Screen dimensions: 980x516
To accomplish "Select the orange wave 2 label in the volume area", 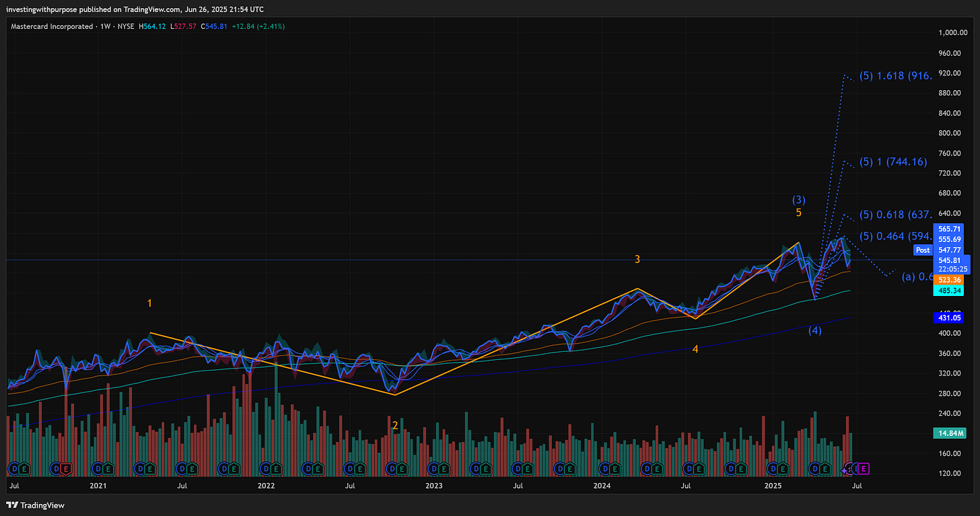I will [395, 425].
